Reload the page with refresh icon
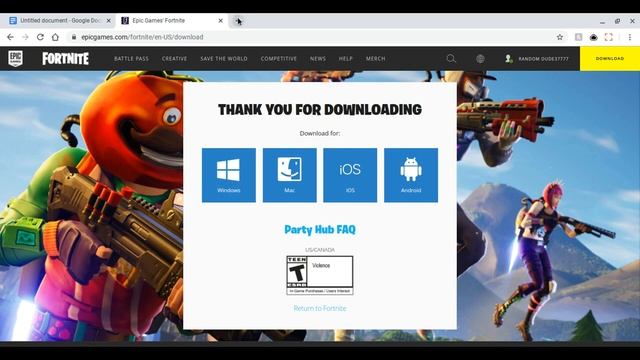The image size is (640, 360). (40, 37)
